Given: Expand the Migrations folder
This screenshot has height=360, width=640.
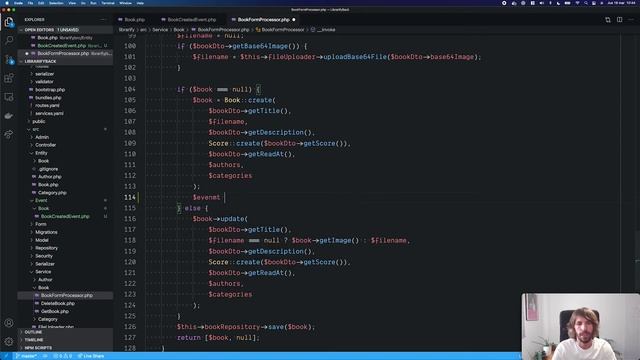Looking at the screenshot, I should 46,232.
